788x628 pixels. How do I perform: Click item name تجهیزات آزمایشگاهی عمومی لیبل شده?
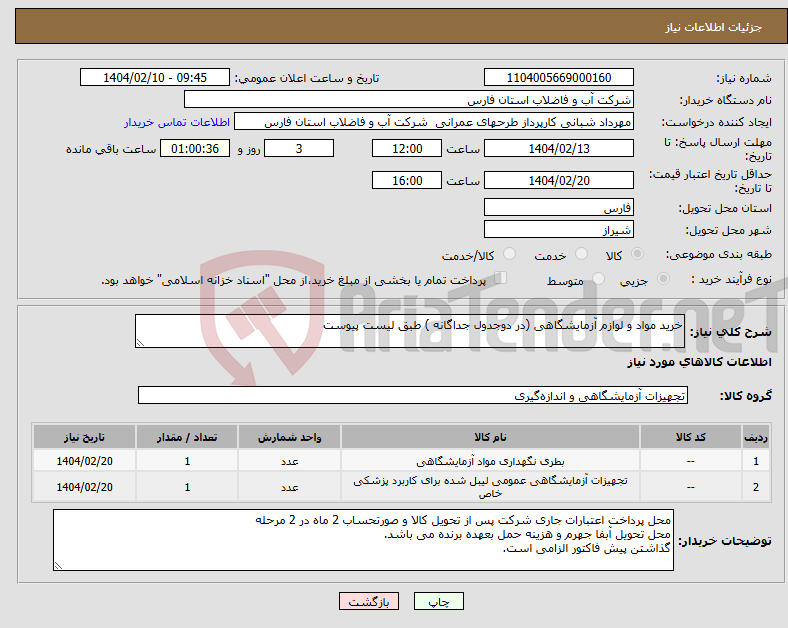click(x=490, y=487)
